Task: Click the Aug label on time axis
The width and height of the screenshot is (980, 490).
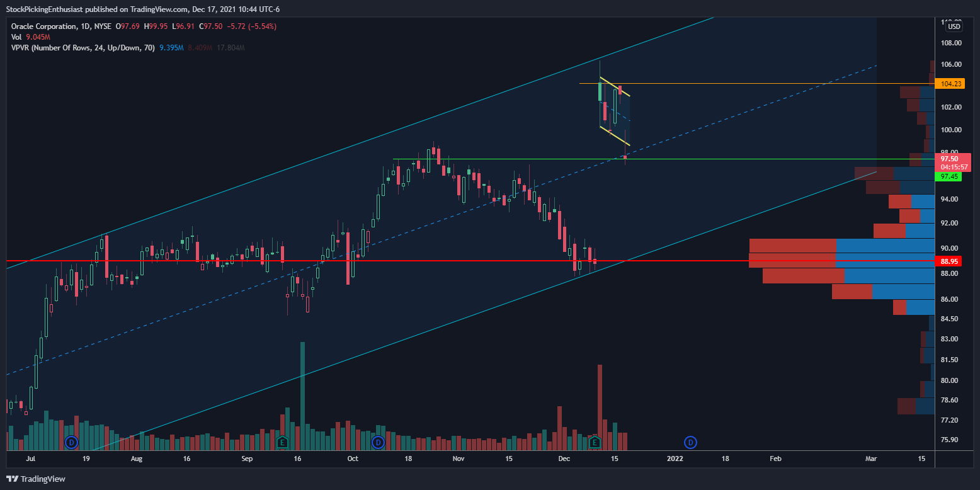Action: click(137, 459)
